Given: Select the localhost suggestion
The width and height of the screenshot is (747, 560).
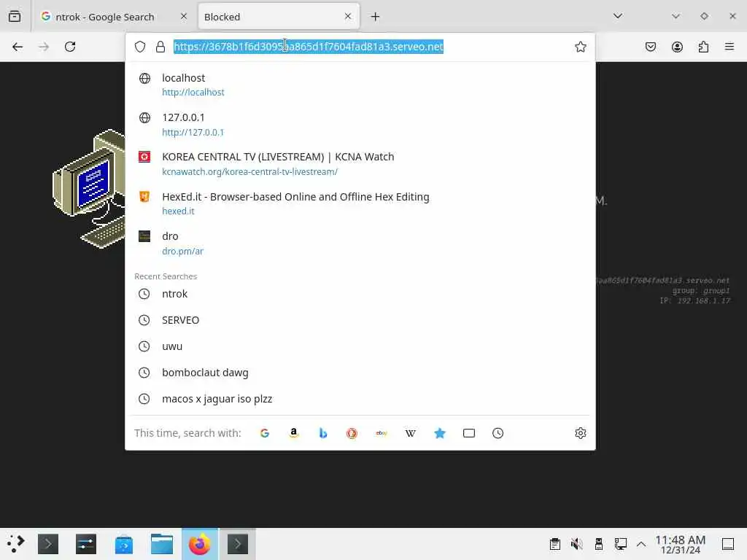Looking at the screenshot, I should (360, 85).
